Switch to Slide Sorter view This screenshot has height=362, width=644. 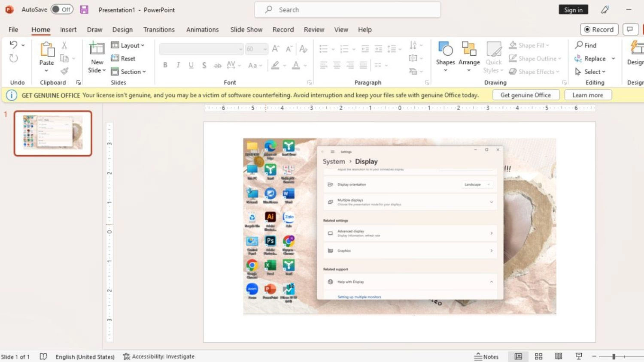(x=538, y=356)
